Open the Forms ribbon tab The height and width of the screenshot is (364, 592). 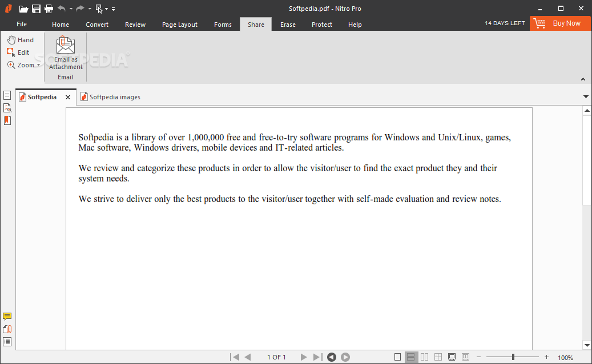(223, 25)
